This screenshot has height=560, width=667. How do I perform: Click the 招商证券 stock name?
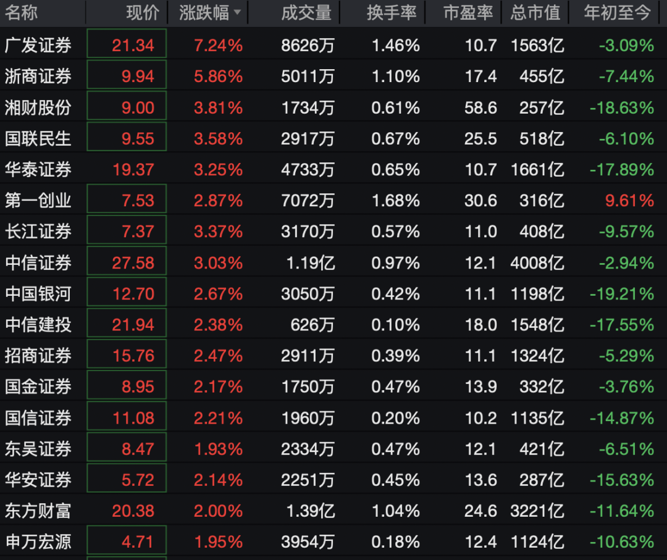pyautogui.click(x=39, y=356)
